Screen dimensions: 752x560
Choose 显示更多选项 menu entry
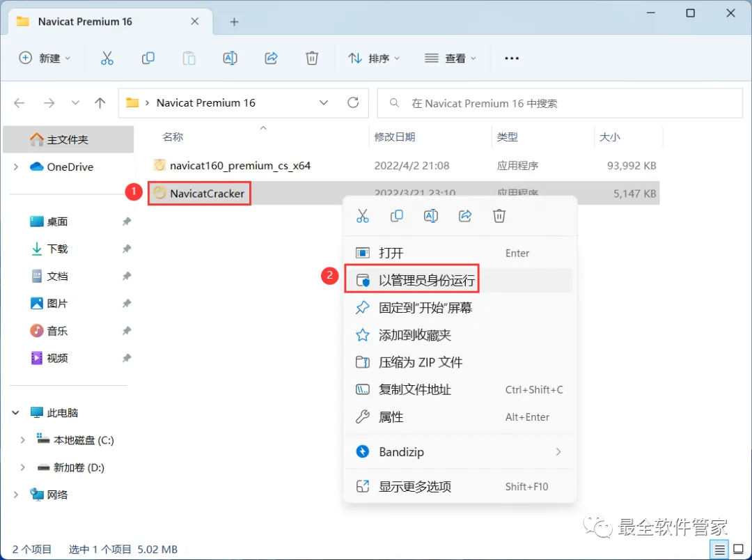point(460,487)
